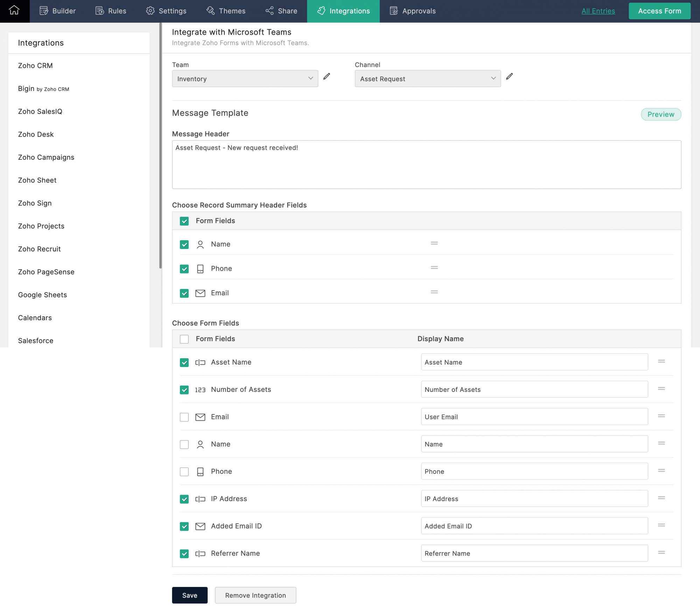Screen dimensions: 700x615
Task: Click Remove Integration button
Action: (x=255, y=595)
